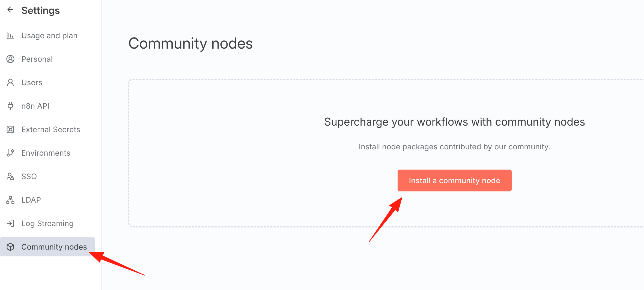
Task: Click the Log Streaming arrow icon
Action: 10,223
